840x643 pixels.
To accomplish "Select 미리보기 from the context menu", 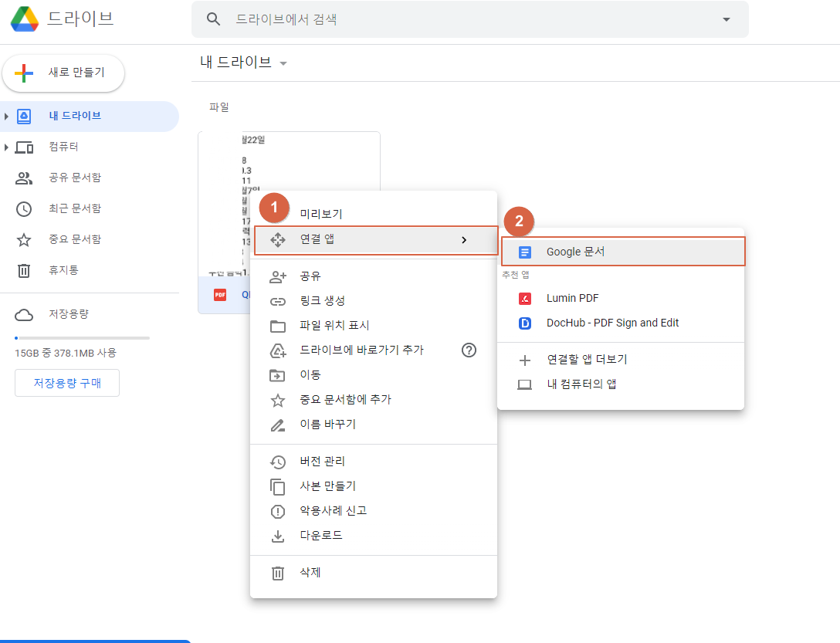I will pos(374,214).
